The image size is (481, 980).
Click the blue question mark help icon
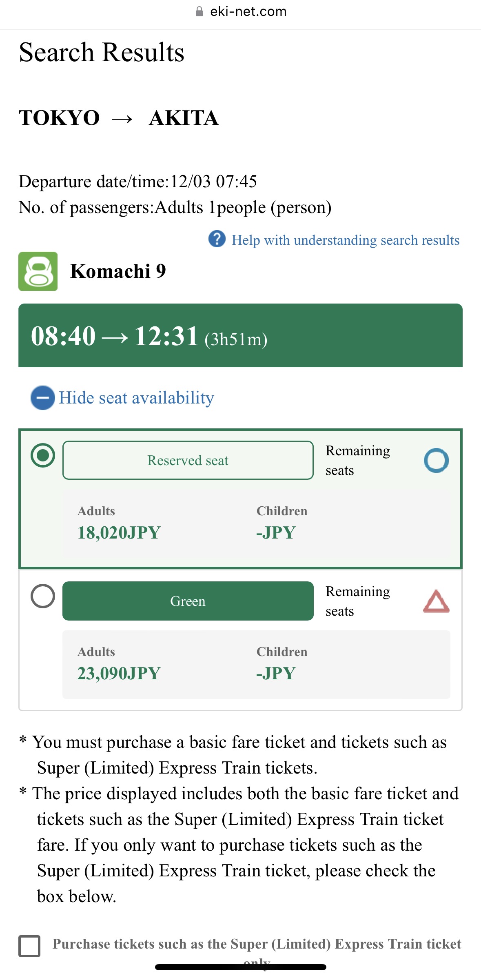pyautogui.click(x=217, y=239)
